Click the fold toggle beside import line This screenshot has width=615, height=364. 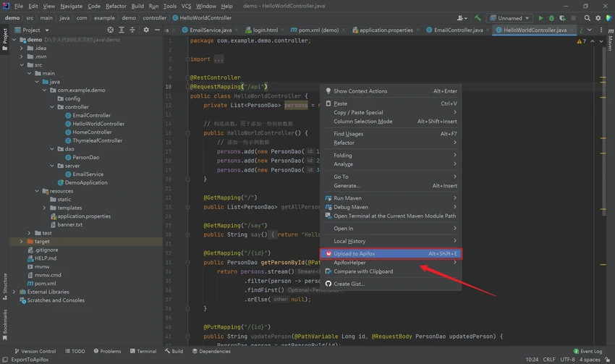click(187, 59)
